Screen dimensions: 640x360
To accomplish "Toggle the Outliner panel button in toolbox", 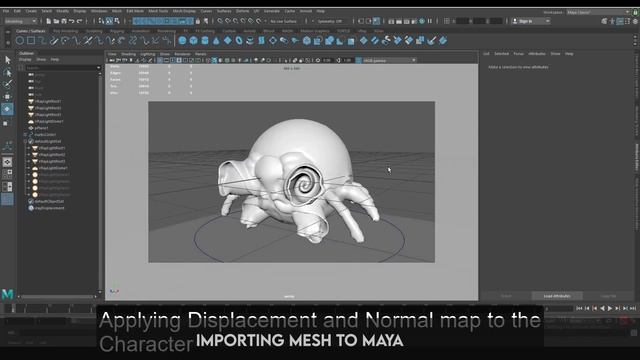I will [x=7, y=199].
